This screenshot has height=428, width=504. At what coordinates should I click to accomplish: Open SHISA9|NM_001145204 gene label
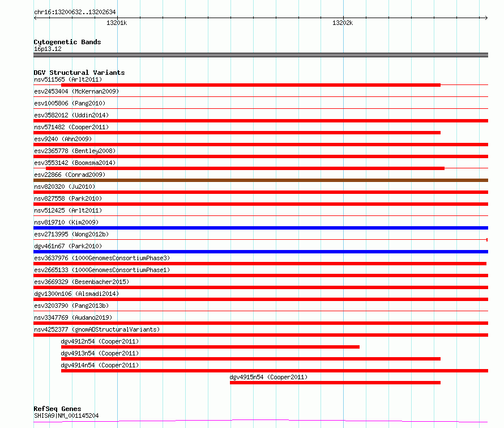66,416
